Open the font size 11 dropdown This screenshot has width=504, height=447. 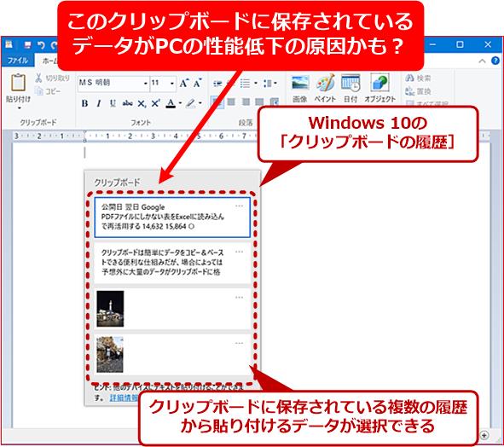[x=172, y=84]
